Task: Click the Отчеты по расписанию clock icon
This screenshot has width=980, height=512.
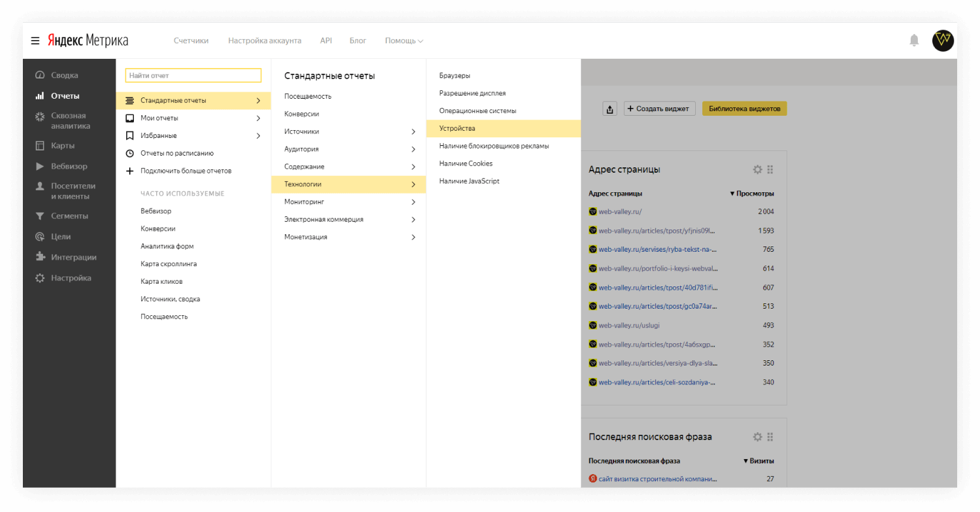Action: [x=129, y=154]
